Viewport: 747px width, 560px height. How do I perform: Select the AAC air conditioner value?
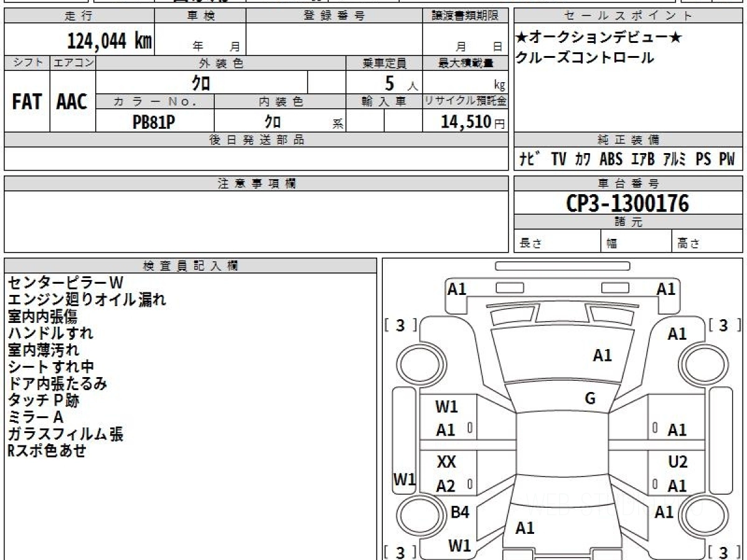(72, 101)
